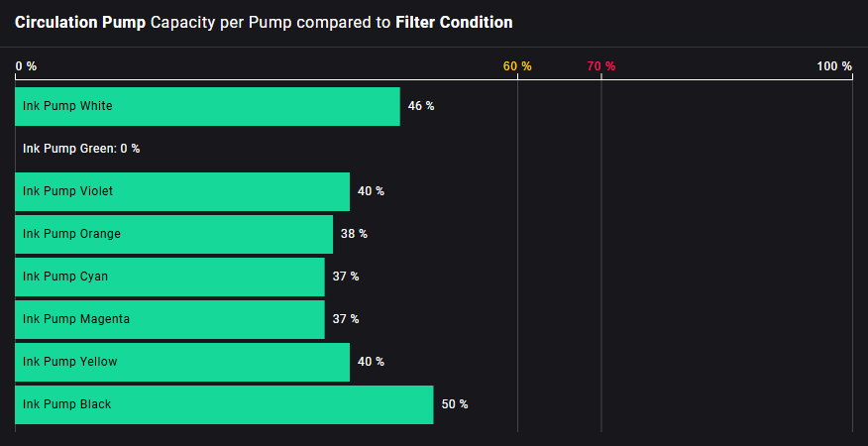
Task: Click the Ink Pump Cyan bar
Action: 169,277
